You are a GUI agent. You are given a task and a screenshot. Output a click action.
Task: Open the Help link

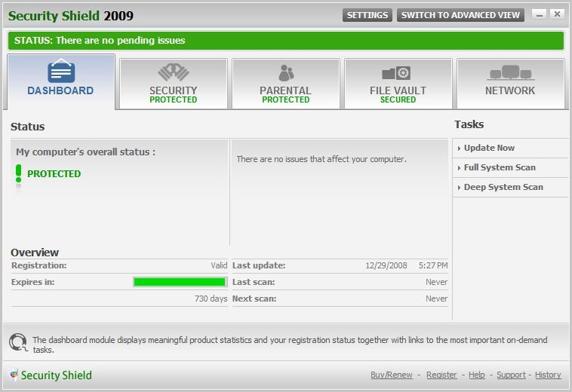[x=477, y=375]
